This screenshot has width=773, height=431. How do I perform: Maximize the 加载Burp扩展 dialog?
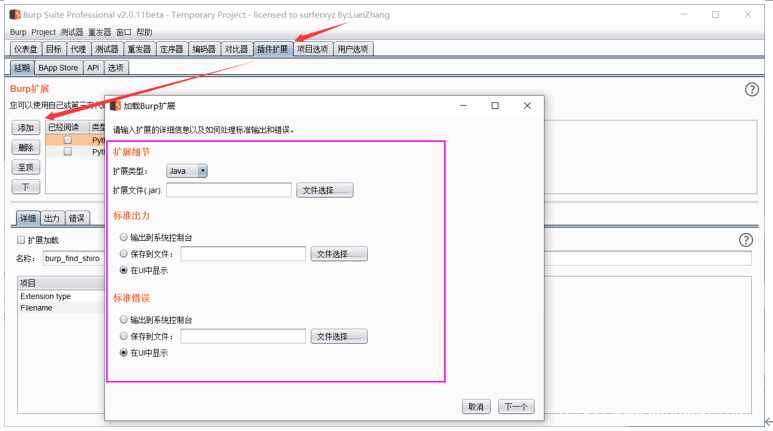[x=495, y=106]
